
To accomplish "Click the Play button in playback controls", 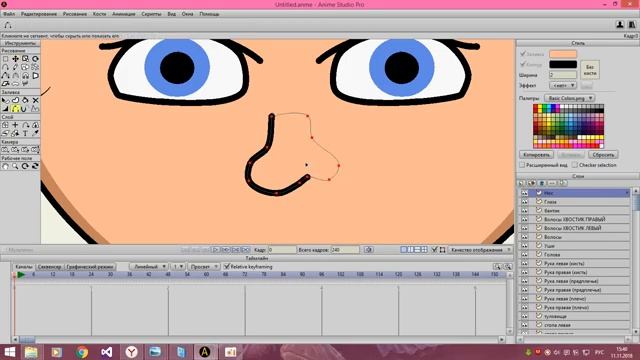I will (x=216, y=249).
